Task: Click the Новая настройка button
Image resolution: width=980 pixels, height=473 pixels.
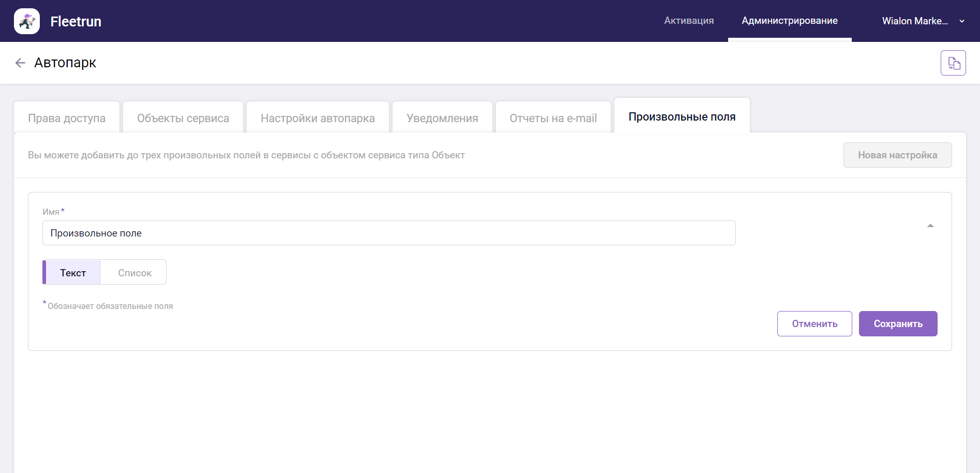Action: pyautogui.click(x=897, y=155)
